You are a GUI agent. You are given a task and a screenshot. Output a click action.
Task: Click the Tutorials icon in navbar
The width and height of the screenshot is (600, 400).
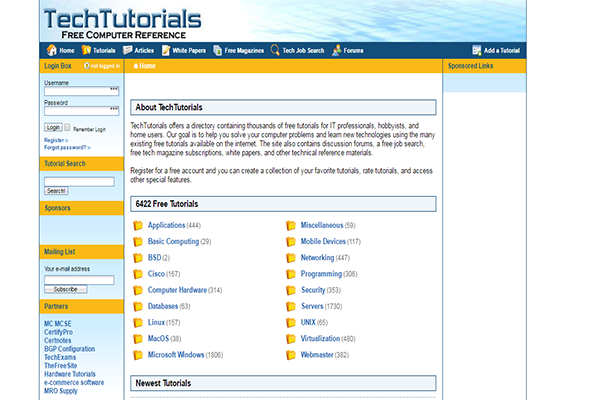pyautogui.click(x=86, y=50)
